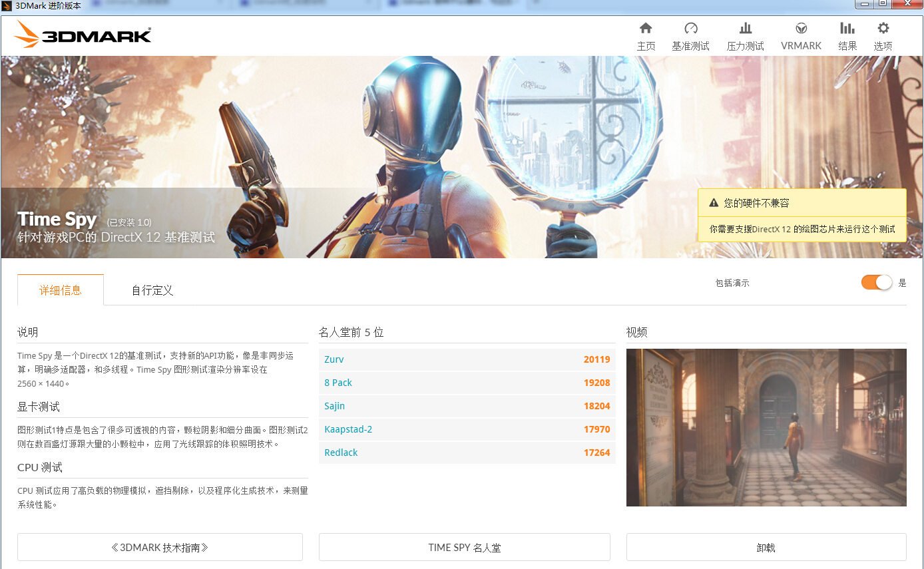This screenshot has height=569, width=924.
Task: Click the score 18204
Action: 596,406
